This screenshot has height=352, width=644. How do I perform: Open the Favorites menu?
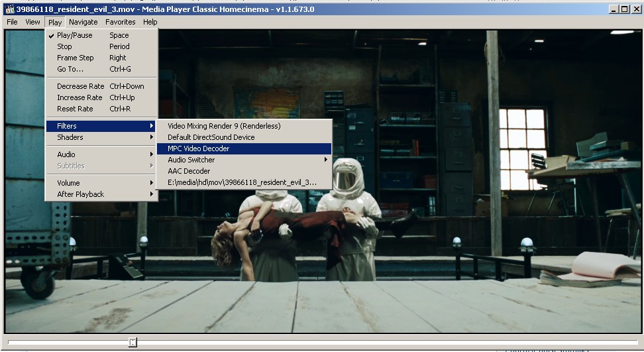point(121,22)
